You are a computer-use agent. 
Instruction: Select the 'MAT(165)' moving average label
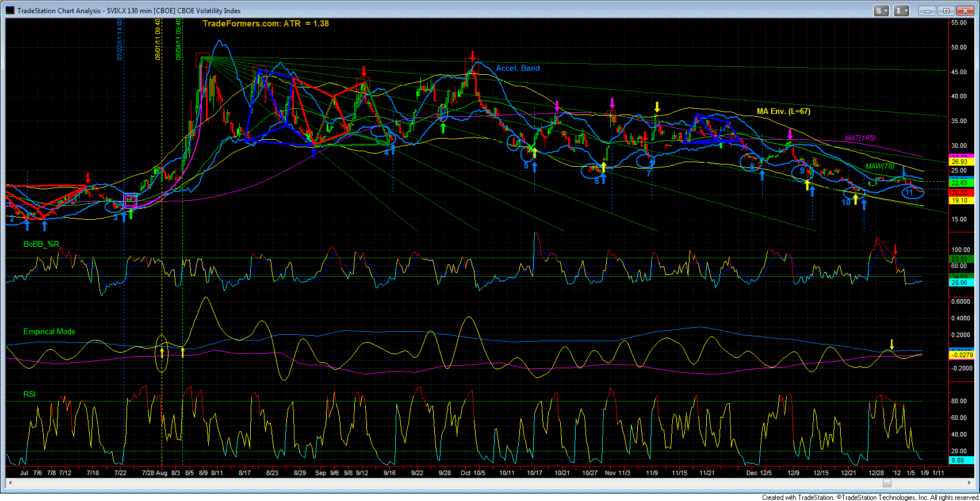(x=860, y=138)
